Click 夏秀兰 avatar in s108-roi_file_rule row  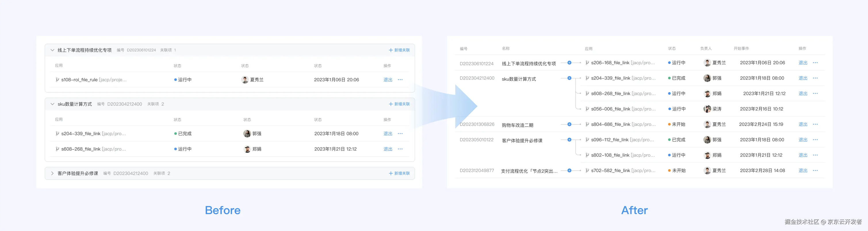(245, 80)
